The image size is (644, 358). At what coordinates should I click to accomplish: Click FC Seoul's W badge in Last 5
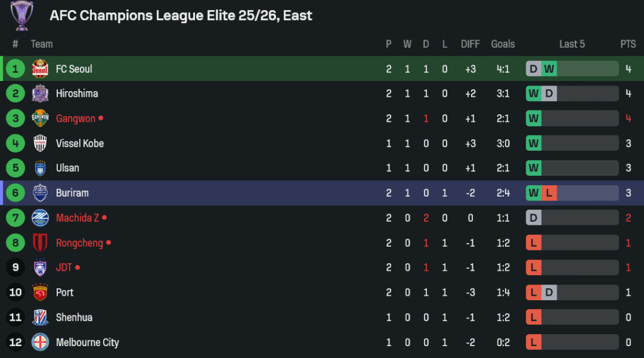click(549, 69)
